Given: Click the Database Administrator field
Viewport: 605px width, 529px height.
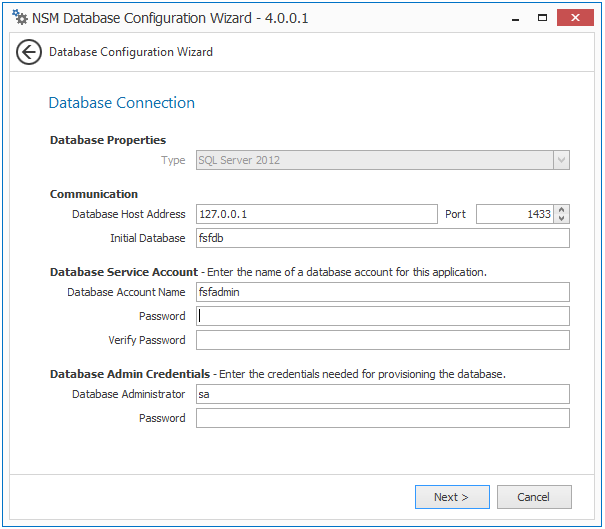Looking at the screenshot, I should coord(382,394).
